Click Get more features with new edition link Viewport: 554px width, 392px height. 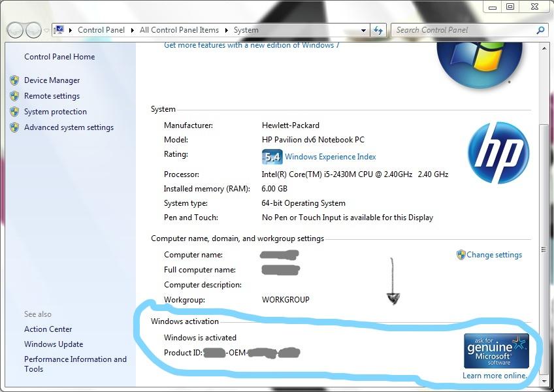click(252, 45)
